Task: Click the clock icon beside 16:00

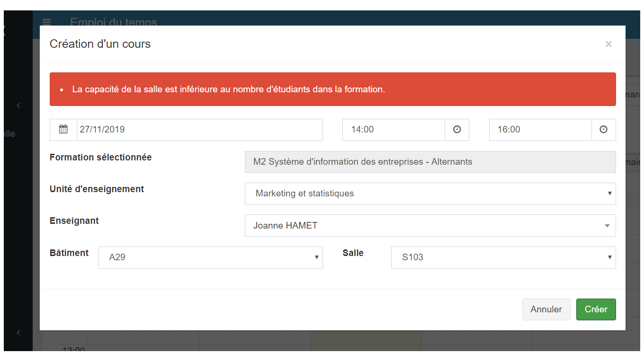Action: (603, 130)
